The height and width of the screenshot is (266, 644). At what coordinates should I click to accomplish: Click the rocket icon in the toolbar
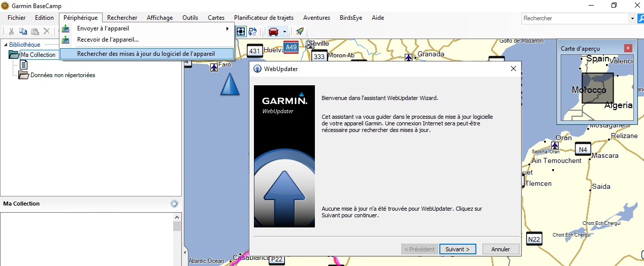300,31
